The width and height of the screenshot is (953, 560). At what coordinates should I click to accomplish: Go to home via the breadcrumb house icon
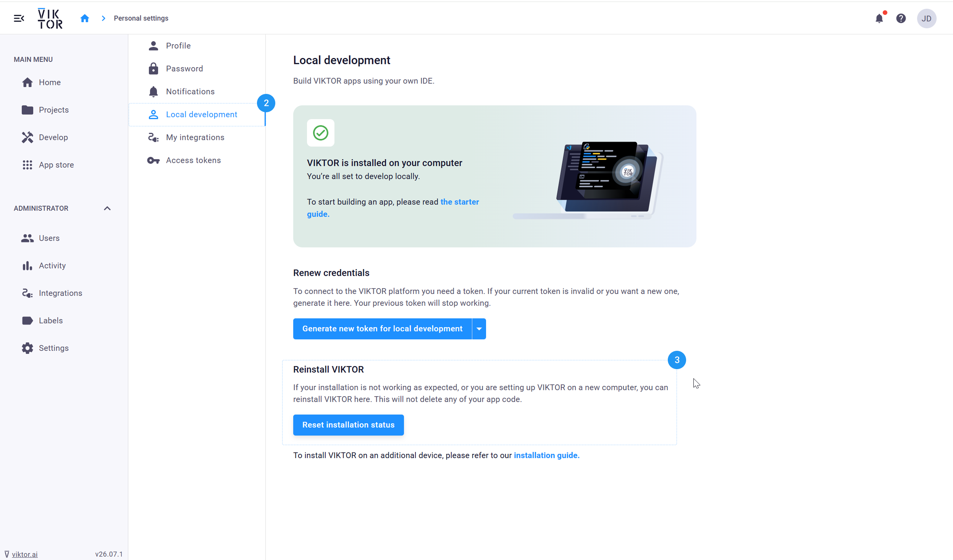(85, 18)
